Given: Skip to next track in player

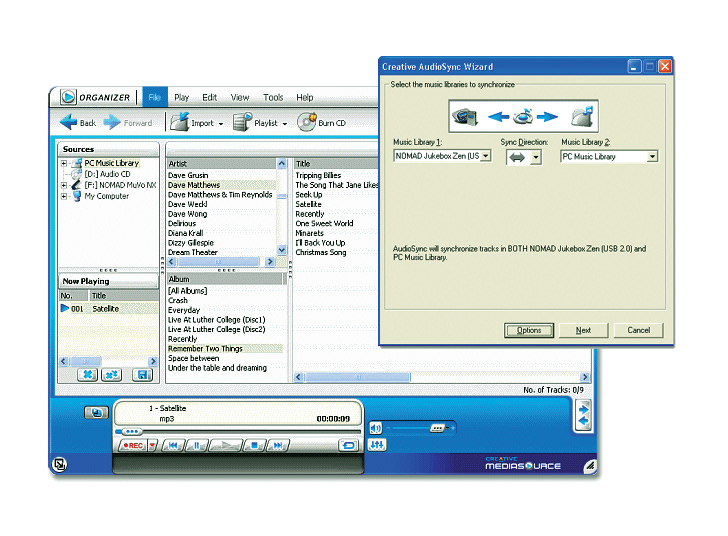Looking at the screenshot, I should click(278, 445).
